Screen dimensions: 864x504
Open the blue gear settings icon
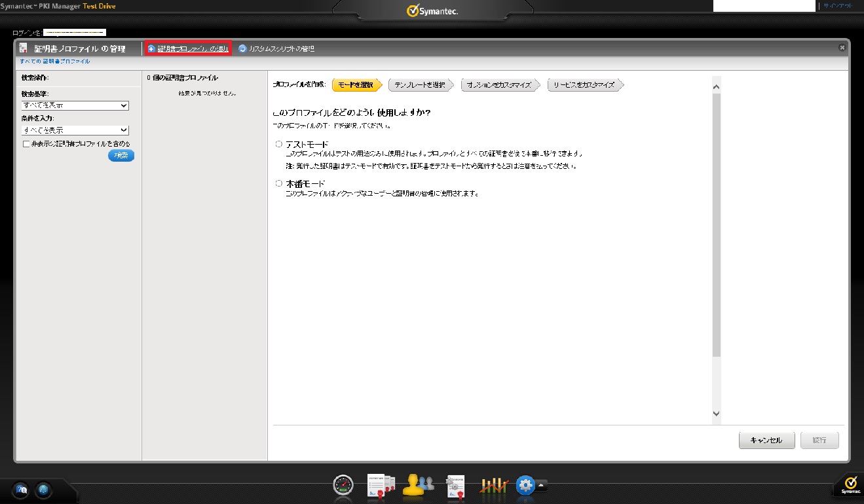coord(526,485)
